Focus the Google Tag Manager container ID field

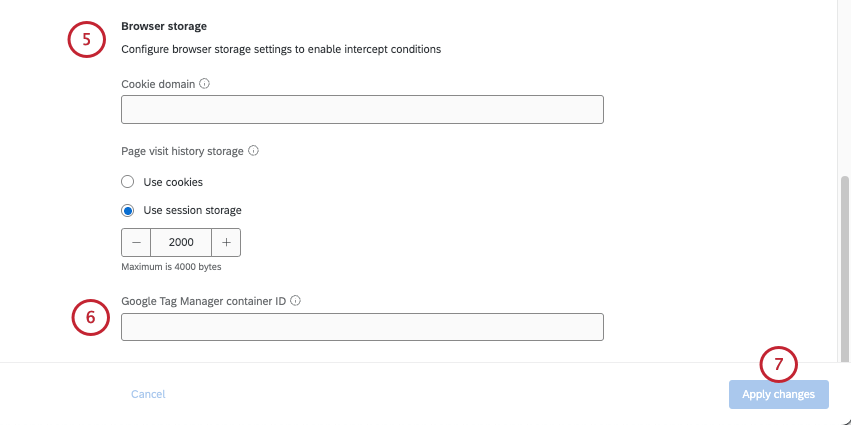[362, 327]
